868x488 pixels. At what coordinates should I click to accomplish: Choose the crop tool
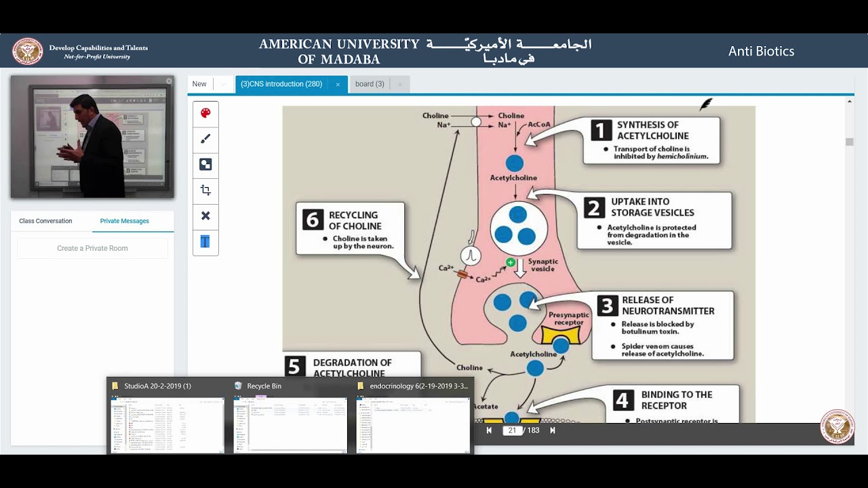click(x=205, y=190)
